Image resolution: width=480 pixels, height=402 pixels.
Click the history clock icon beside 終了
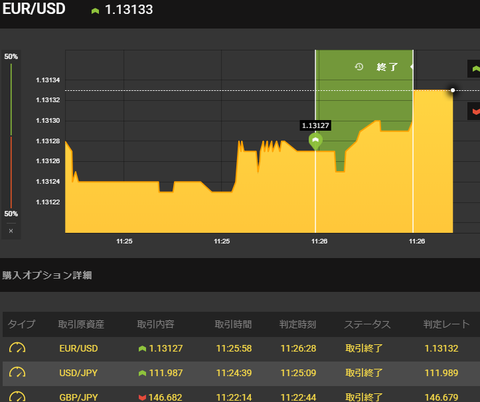tap(359, 67)
